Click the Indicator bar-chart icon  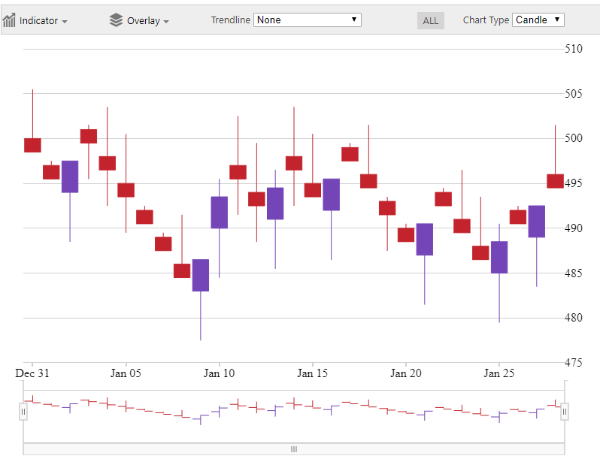point(10,20)
